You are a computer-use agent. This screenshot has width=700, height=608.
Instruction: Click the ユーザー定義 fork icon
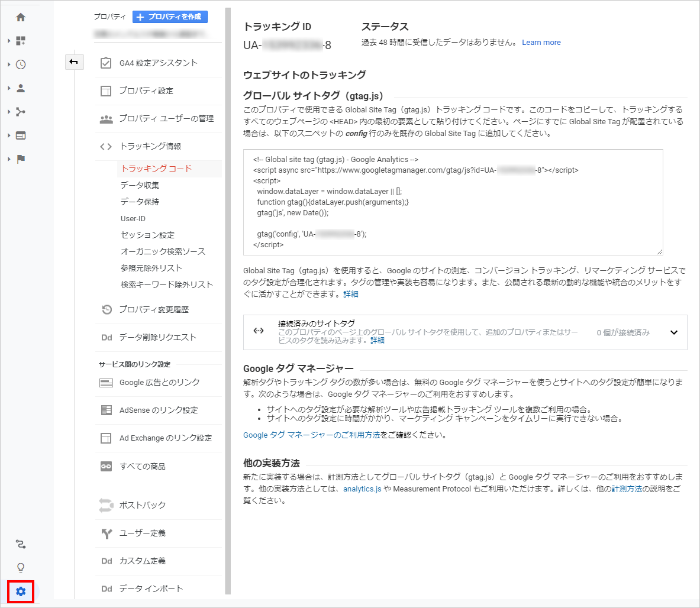(x=107, y=533)
